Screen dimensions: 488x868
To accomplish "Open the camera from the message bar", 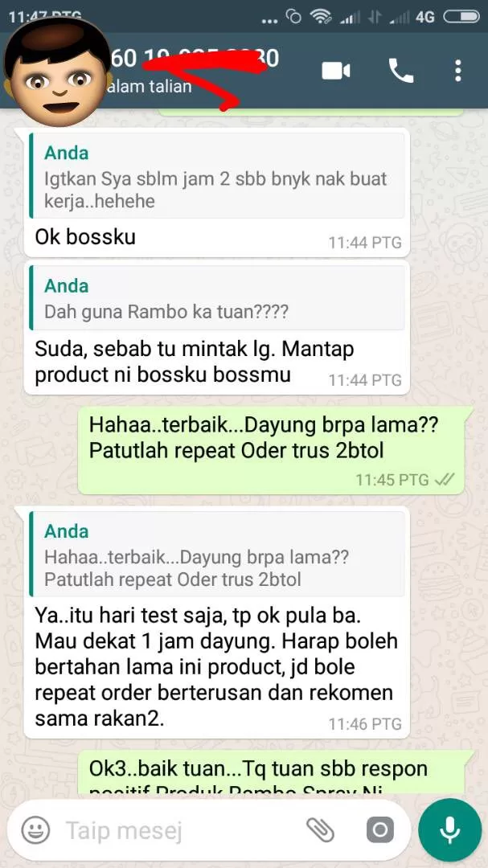I will [x=380, y=830].
